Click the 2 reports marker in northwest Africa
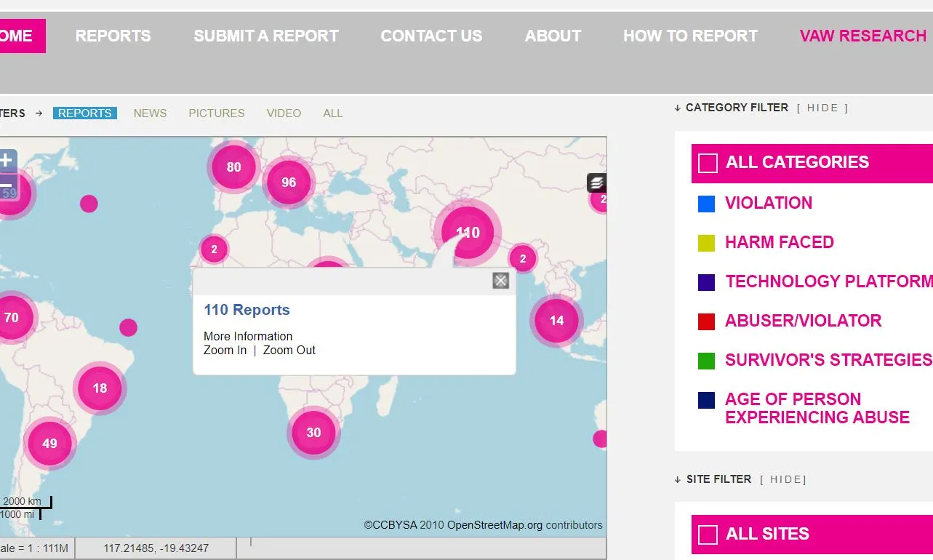 [214, 249]
